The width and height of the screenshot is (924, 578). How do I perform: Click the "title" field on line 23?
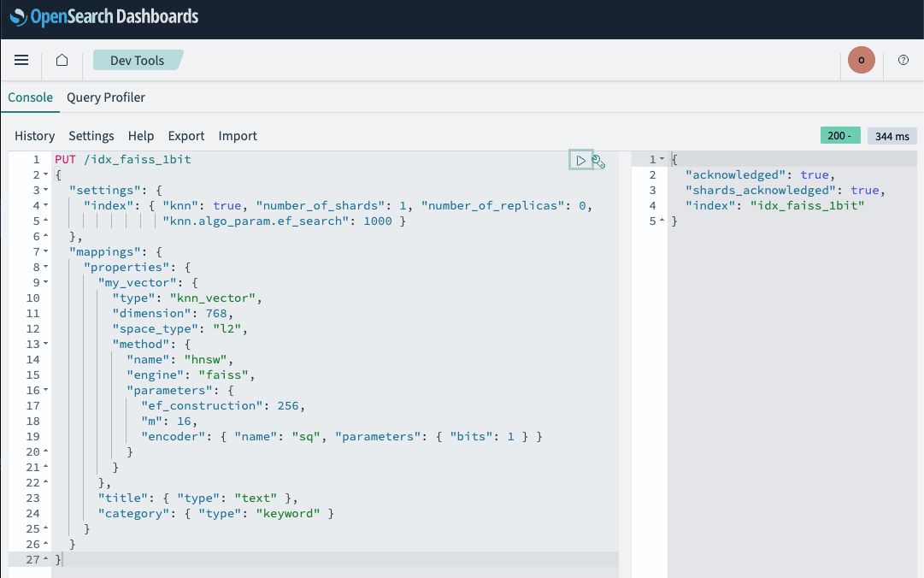123,498
